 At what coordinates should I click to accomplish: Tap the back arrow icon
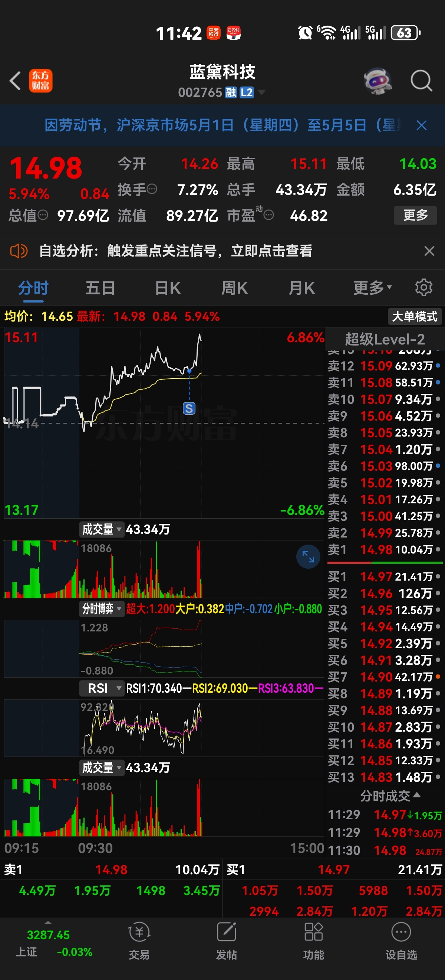[x=15, y=81]
